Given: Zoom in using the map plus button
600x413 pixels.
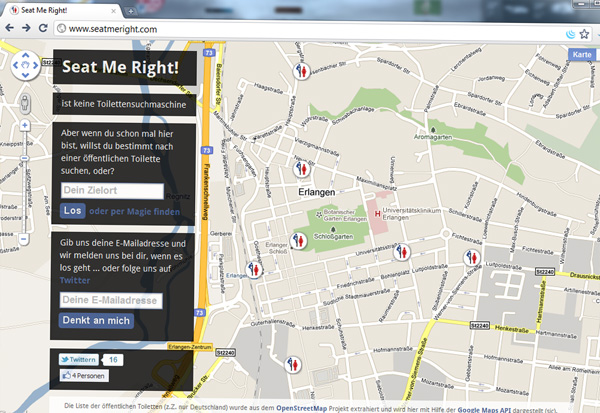Looking at the screenshot, I should (23, 126).
